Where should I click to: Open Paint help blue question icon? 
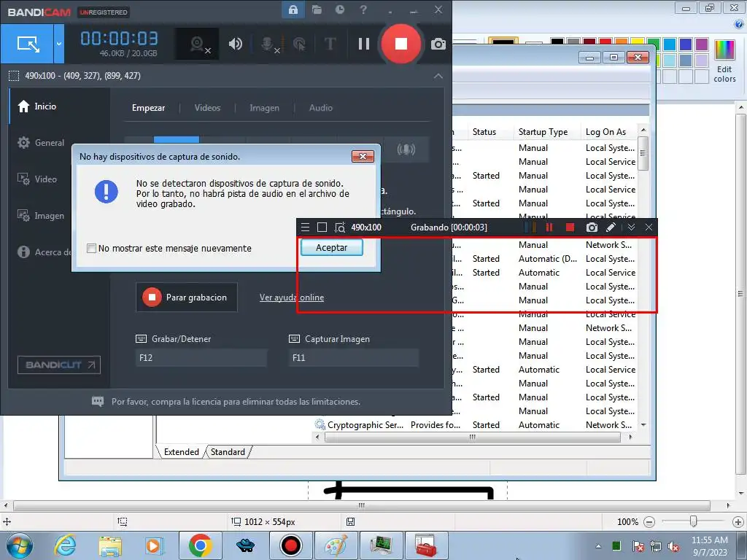[x=738, y=24]
